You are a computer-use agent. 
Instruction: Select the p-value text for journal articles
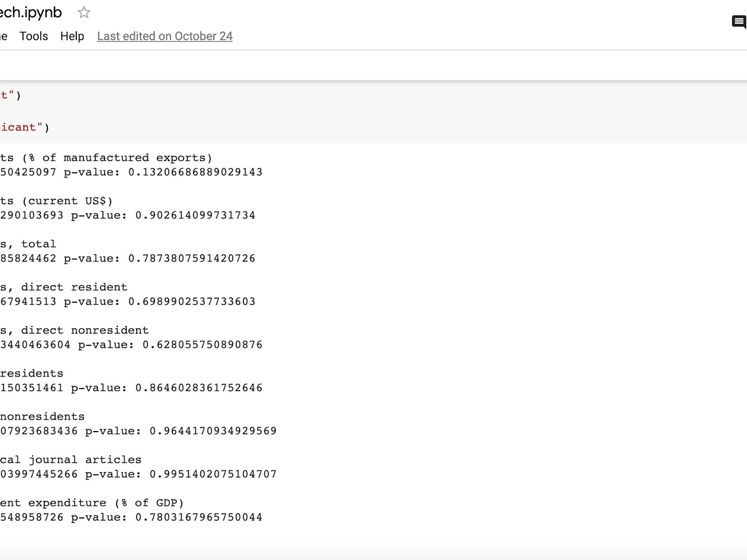[138, 474]
